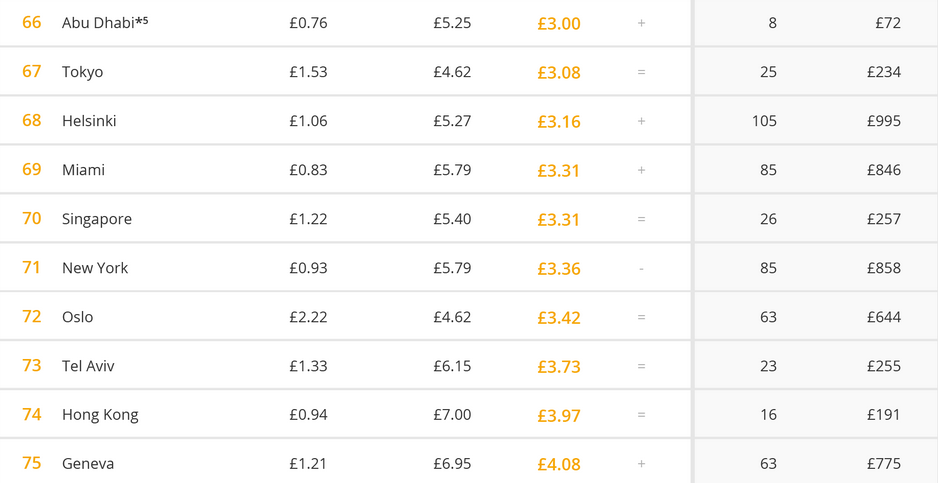Click rank number 66

click(x=32, y=22)
